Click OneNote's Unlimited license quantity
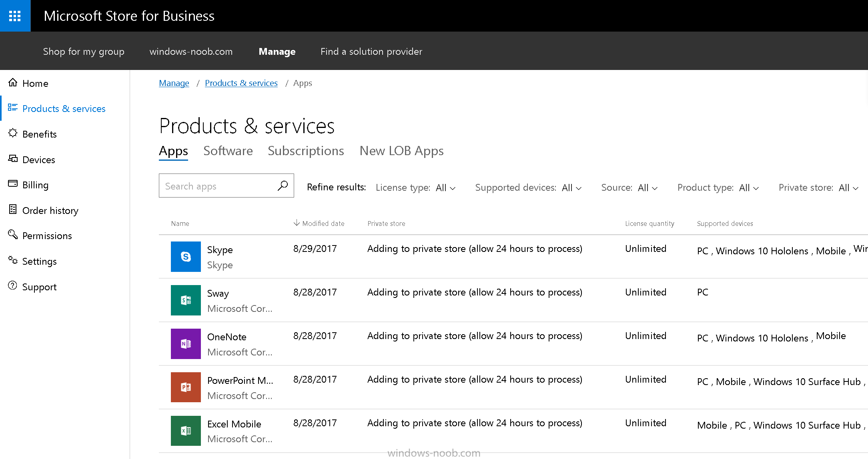 point(645,336)
